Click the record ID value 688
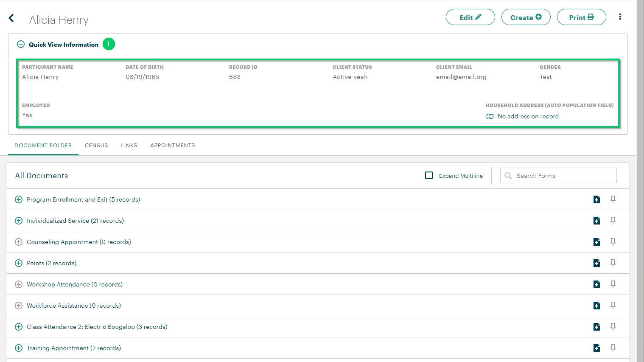Image resolution: width=644 pixels, height=362 pixels. click(235, 77)
